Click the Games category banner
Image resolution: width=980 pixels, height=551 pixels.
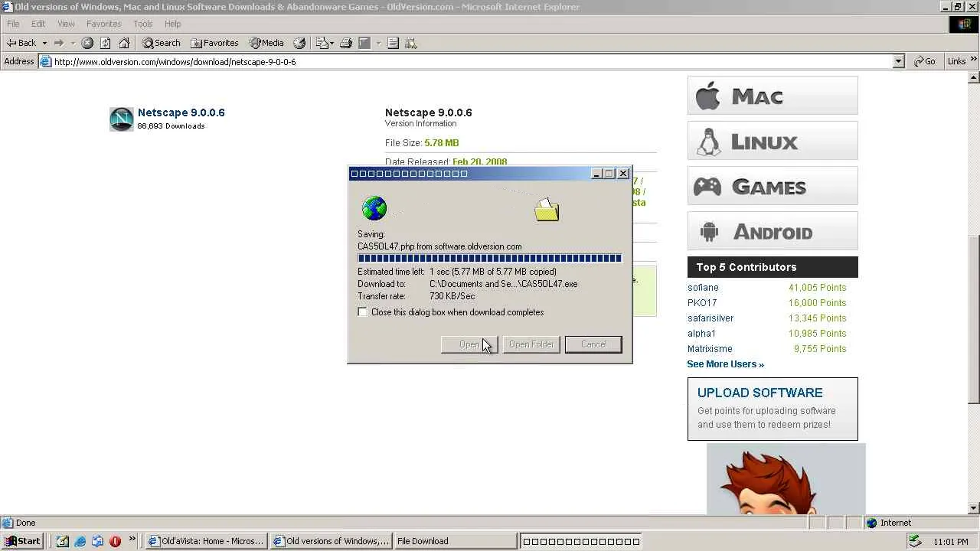[773, 186]
